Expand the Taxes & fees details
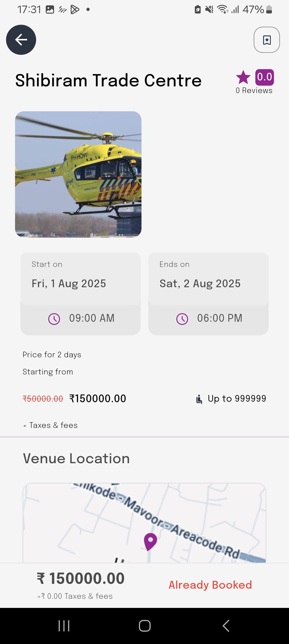 click(x=51, y=425)
